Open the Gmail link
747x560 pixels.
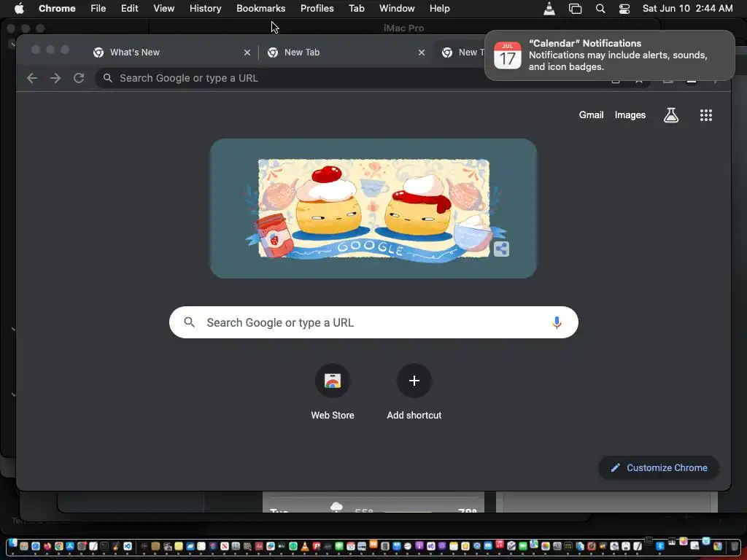(591, 114)
